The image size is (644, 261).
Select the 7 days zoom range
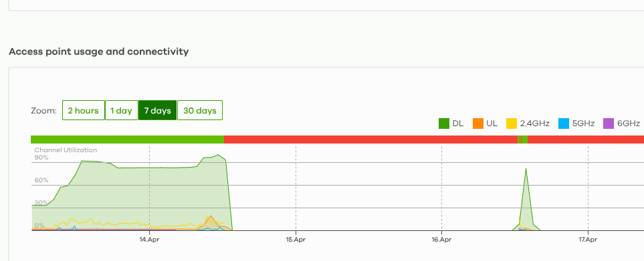point(158,110)
